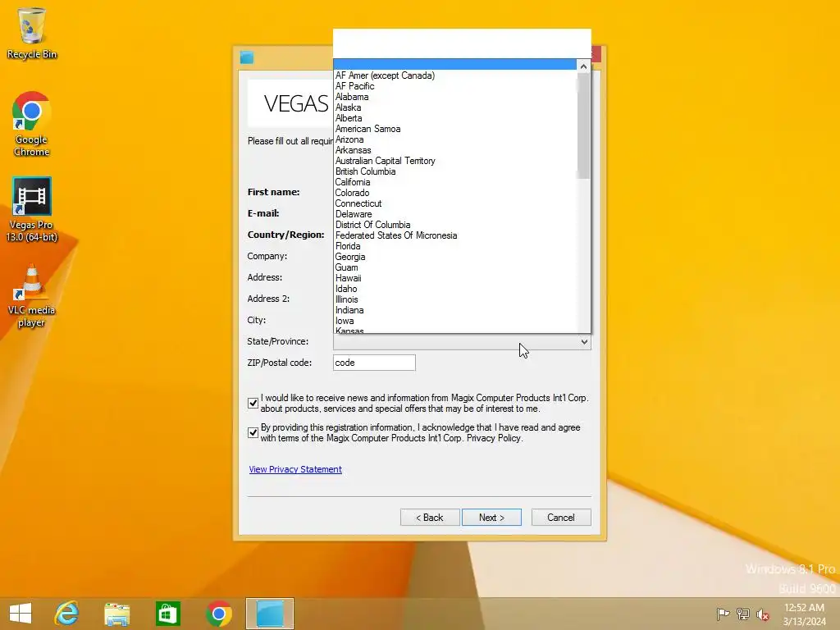The width and height of the screenshot is (840, 630).
Task: Select Federated States Of Micronesia option
Action: click(454, 235)
